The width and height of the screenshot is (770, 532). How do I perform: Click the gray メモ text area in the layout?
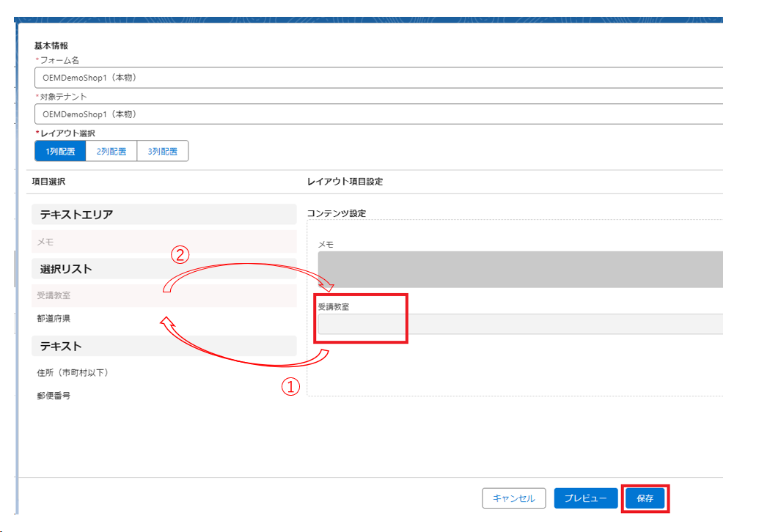point(520,269)
